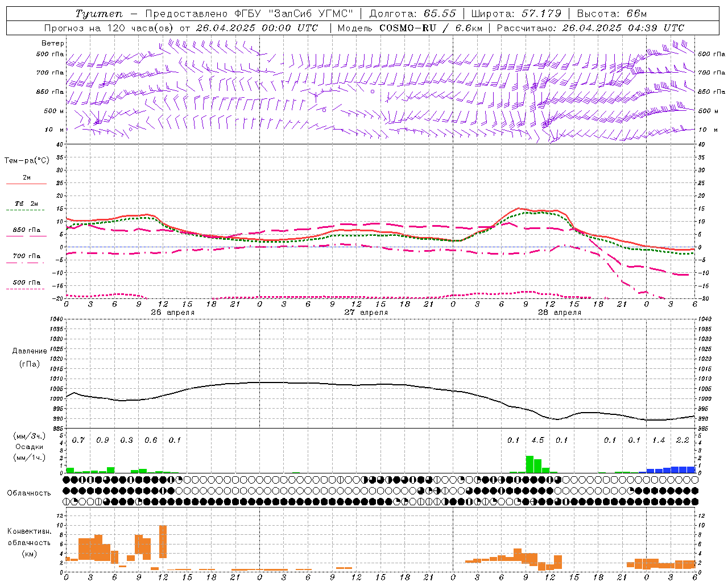Click the "(мм/3ч.)" units label
Screen dimensions: 728x582
tap(29, 436)
